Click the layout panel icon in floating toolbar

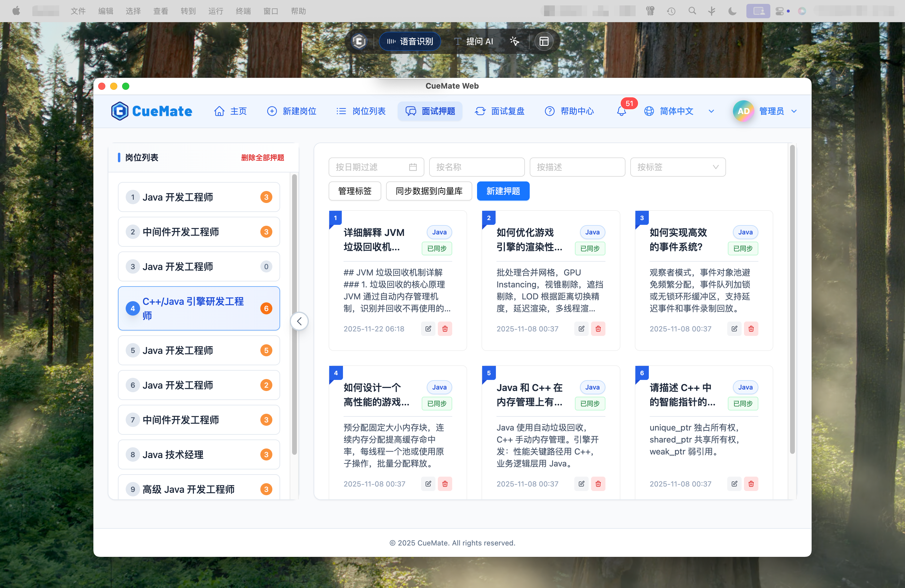tap(544, 41)
